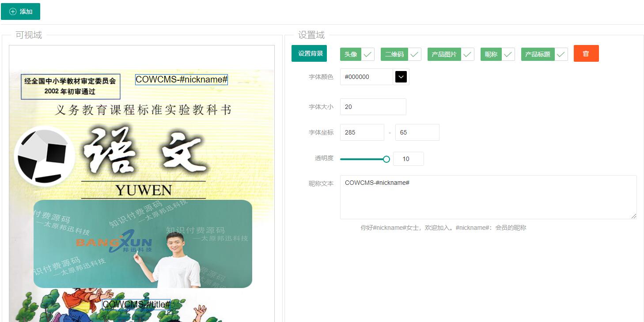Click the orange trash delete button
Screen dimensions: 644x322
click(586, 53)
